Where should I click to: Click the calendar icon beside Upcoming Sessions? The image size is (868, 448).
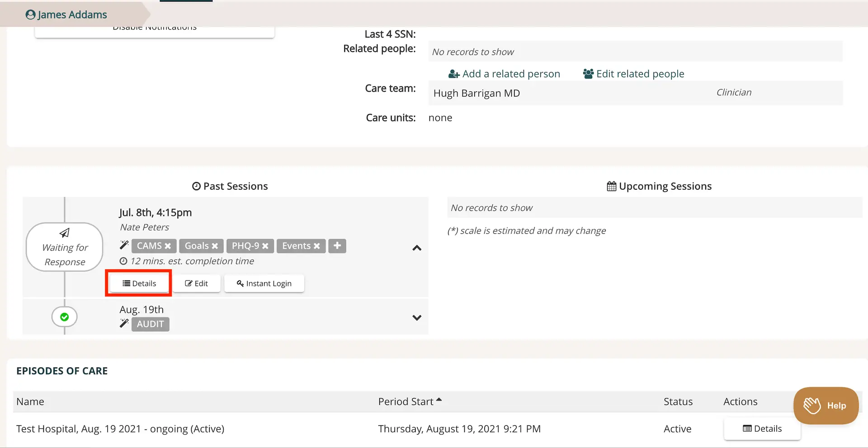tap(611, 186)
